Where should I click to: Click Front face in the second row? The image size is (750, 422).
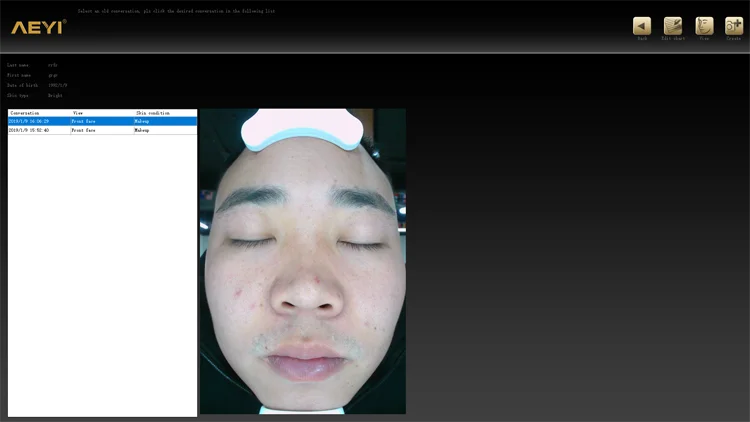tap(83, 130)
